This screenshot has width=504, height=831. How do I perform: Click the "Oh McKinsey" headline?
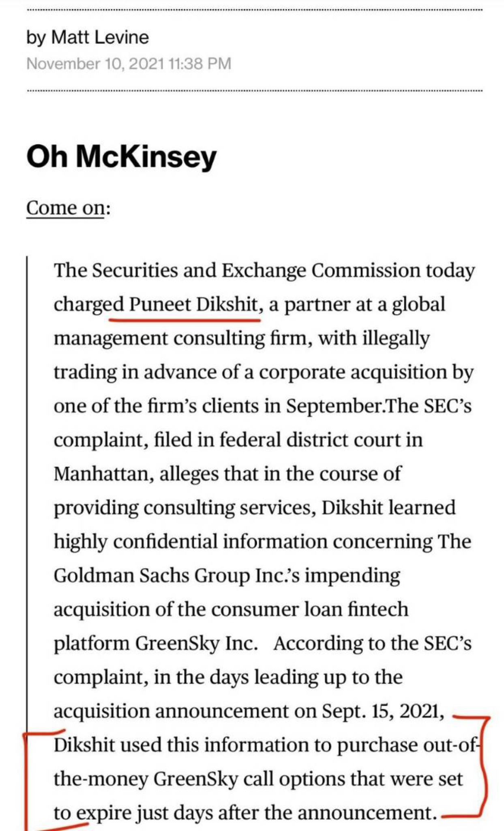[121, 157]
